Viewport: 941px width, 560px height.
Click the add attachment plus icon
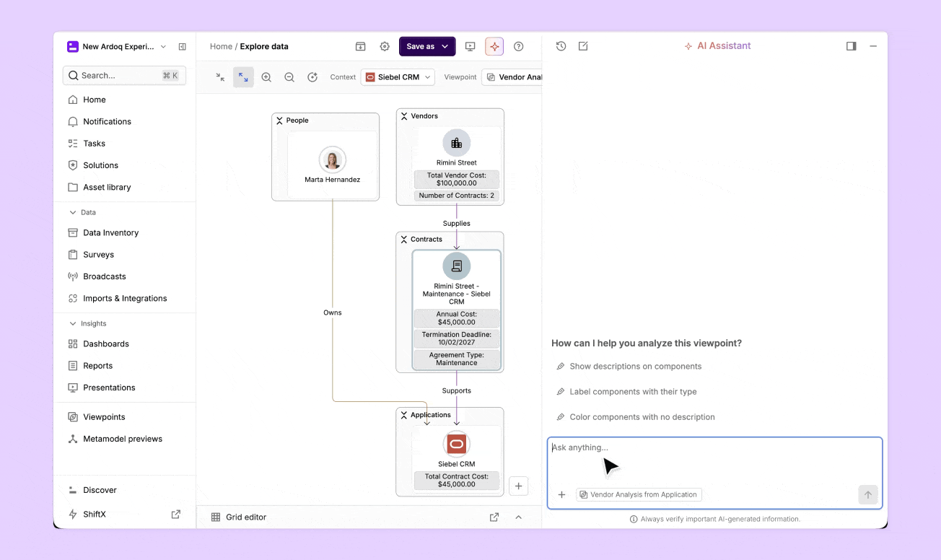pos(561,495)
